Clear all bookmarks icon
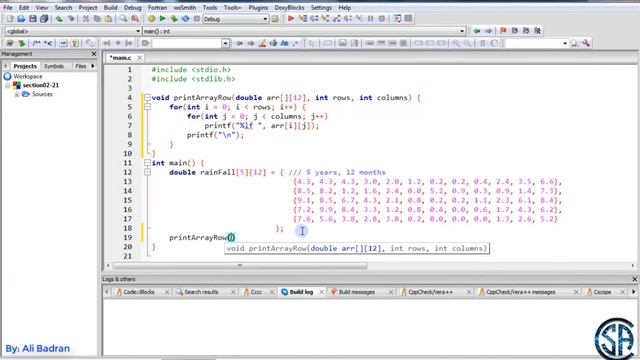 coord(538,31)
